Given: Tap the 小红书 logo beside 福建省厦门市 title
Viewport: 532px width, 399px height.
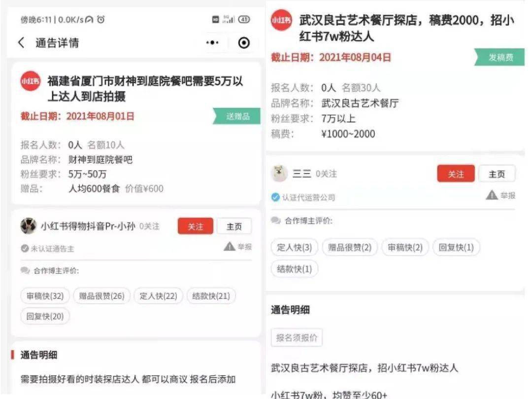Looking at the screenshot, I should [31, 81].
